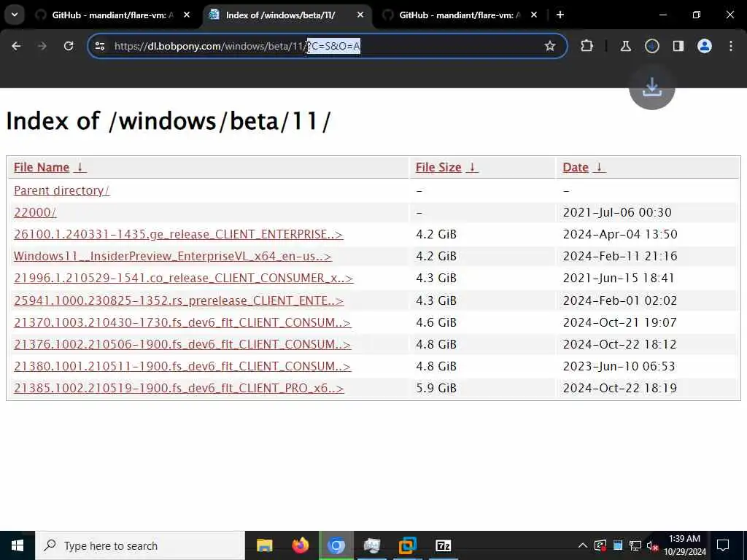Go back using the browser back arrow
This screenshot has width=747, height=560.
pyautogui.click(x=16, y=46)
